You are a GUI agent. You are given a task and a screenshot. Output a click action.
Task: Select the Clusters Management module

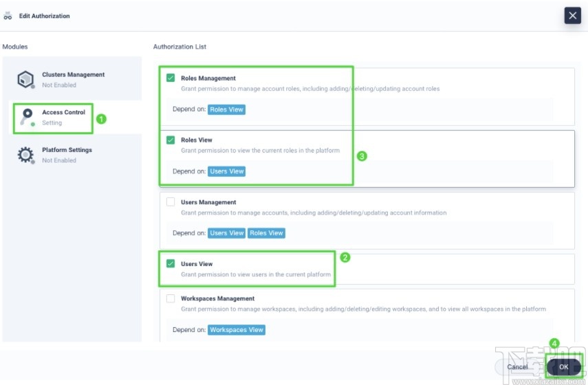73,79
